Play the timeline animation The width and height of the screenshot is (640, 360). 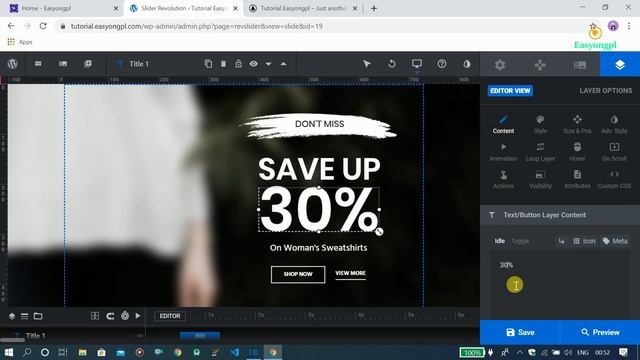138,316
